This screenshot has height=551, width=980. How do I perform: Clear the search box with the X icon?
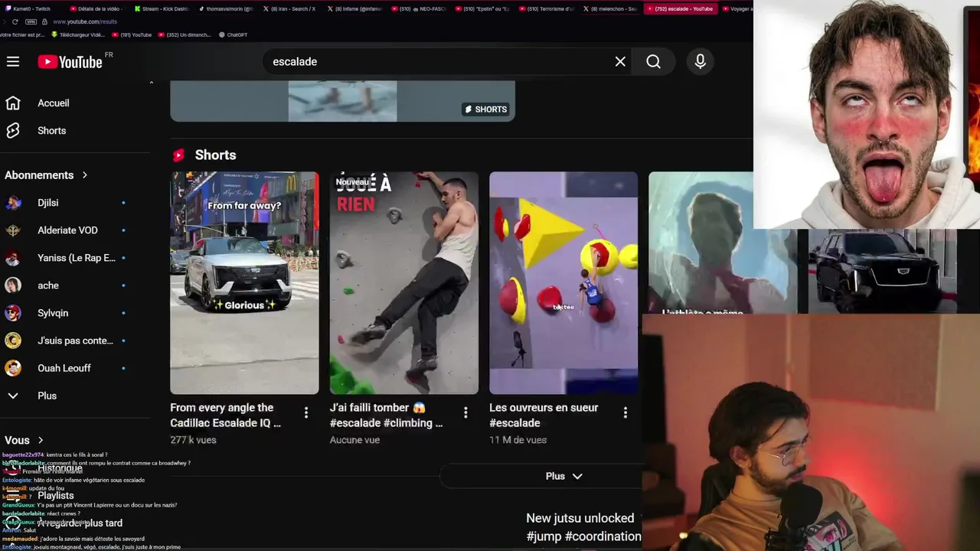(620, 62)
